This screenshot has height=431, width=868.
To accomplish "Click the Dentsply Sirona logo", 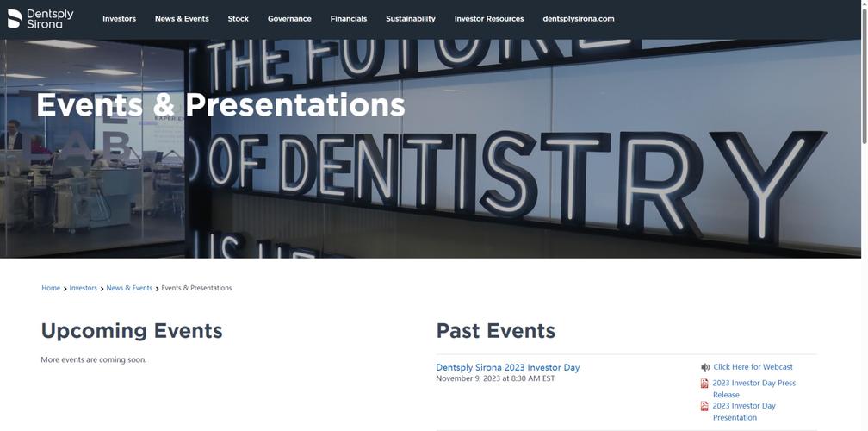I will coord(40,18).
